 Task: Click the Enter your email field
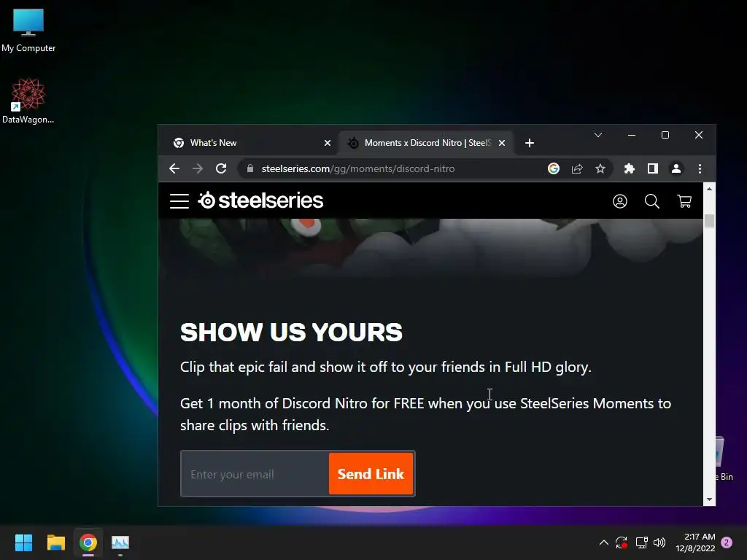(255, 474)
